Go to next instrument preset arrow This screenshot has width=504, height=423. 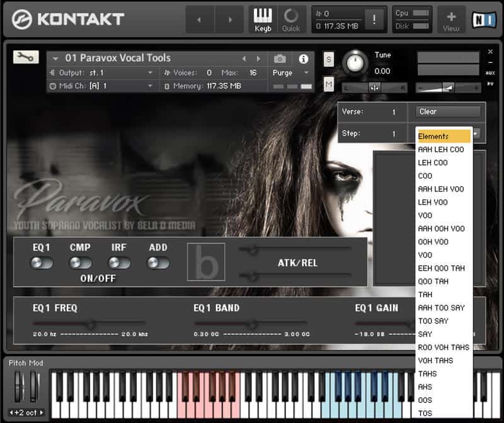tap(258, 59)
